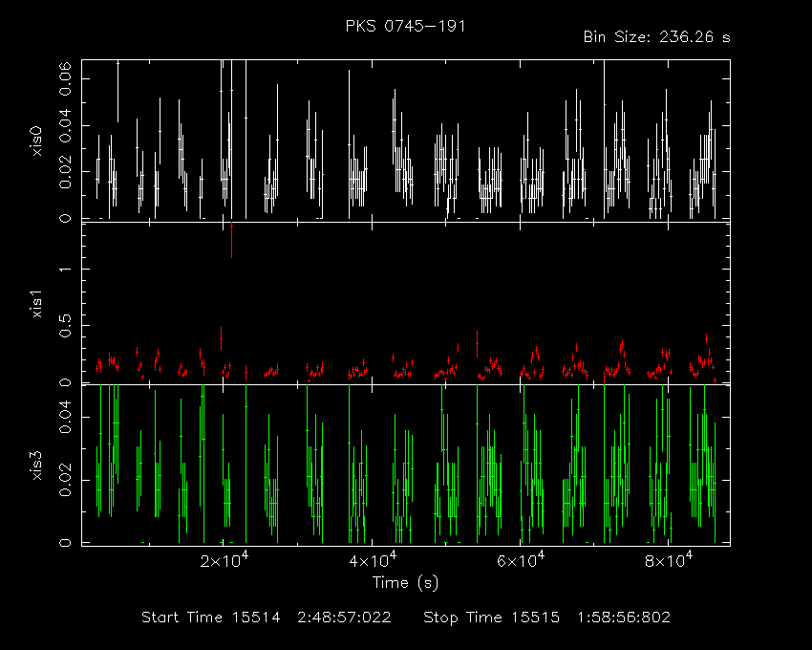Click the 0.04 tick on xis3 axis

(65, 417)
